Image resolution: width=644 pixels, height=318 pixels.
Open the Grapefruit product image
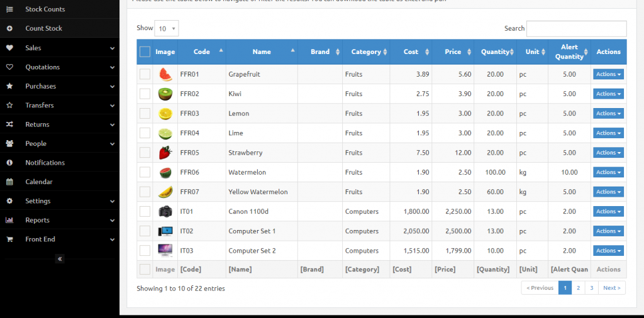pos(165,74)
